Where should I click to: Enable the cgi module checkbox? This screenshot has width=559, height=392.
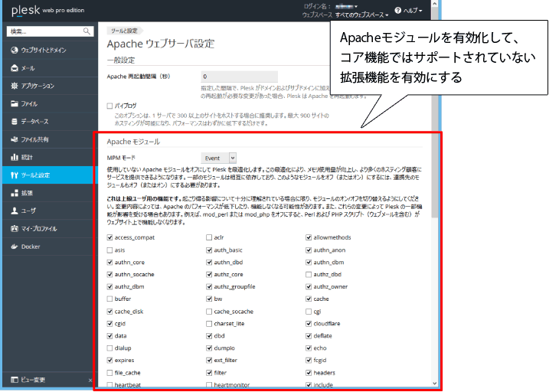pos(309,312)
